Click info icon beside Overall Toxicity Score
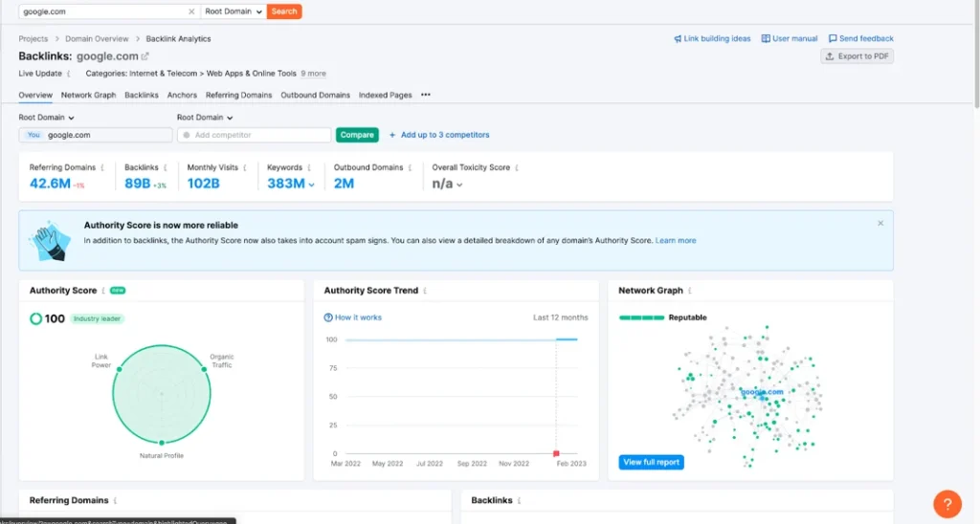This screenshot has width=980, height=524. coord(517,167)
